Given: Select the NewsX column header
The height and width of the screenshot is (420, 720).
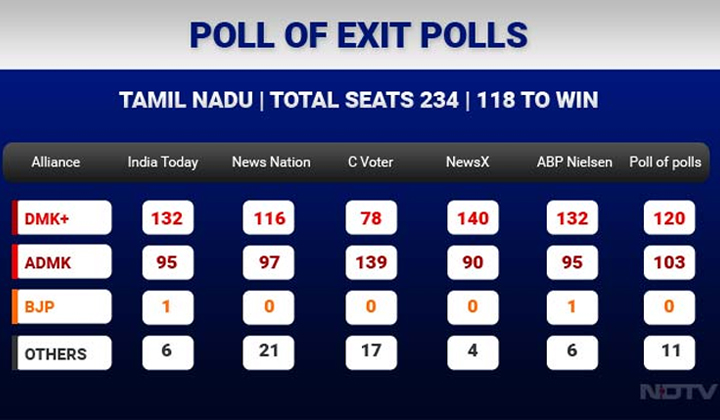Looking at the screenshot, I should coord(467,162).
